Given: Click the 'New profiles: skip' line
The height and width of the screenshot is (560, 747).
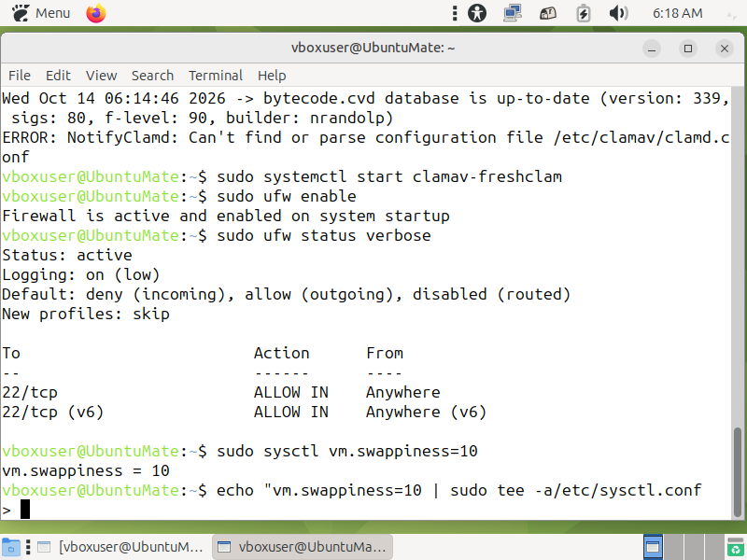Looking at the screenshot, I should point(86,314).
